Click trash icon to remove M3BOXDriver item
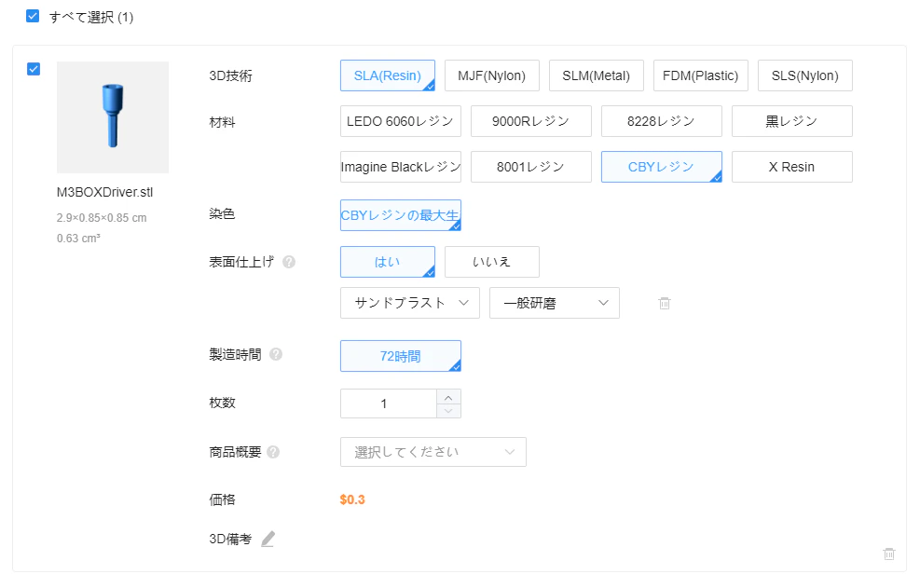The height and width of the screenshot is (588, 920). tap(889, 554)
